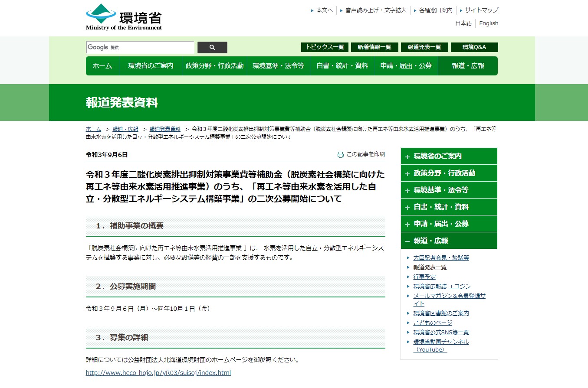Open 大臣記者会見・談話等 sidebar link
Screen dimensions: 588x388
coord(441,258)
